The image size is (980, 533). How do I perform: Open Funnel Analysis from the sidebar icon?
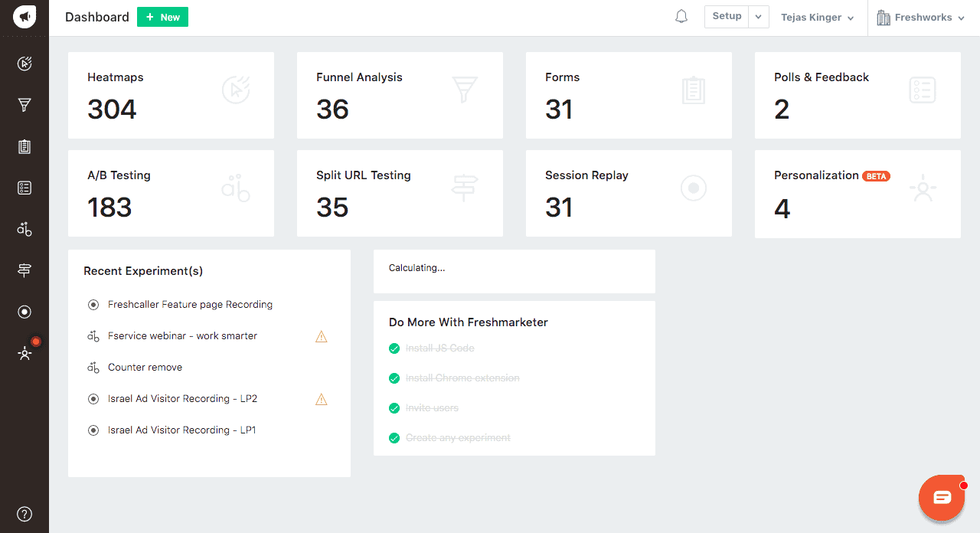24,105
